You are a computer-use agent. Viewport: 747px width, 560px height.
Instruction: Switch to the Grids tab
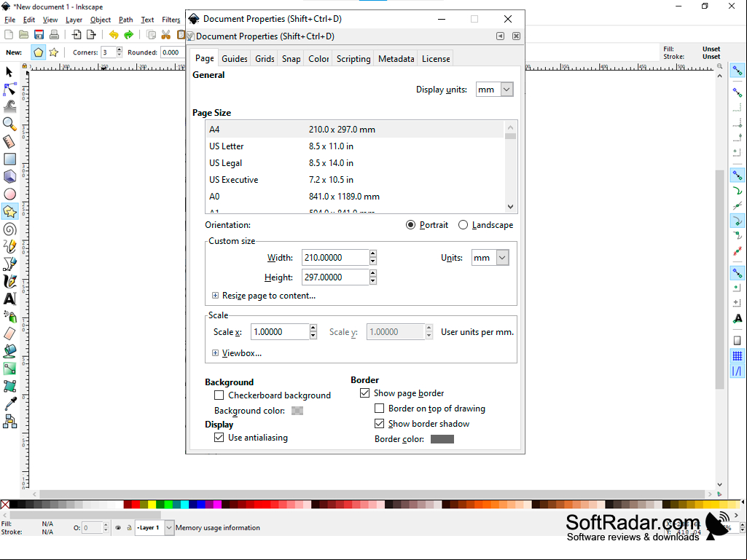[265, 58]
